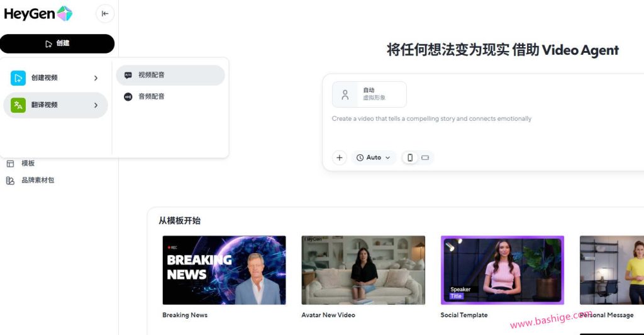The image size is (644, 335).
Task: Select 翻译视频 menu entry
Action: click(55, 105)
